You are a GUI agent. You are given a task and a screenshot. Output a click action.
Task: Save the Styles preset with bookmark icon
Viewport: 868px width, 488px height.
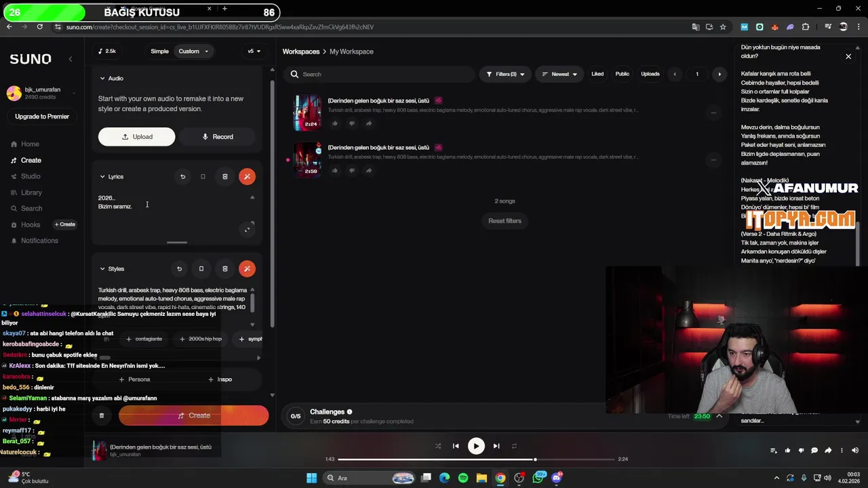click(x=201, y=268)
